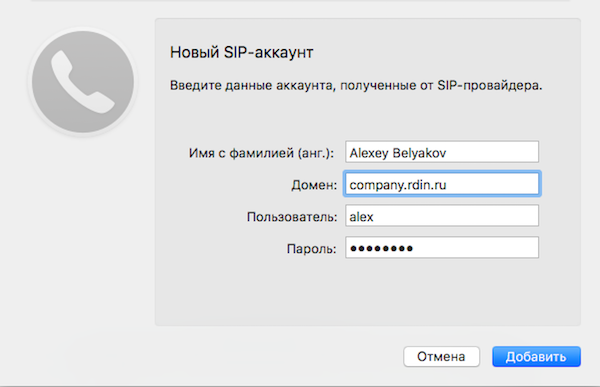Cancel the dialog with Отмена button
The height and width of the screenshot is (387, 600).
click(441, 357)
